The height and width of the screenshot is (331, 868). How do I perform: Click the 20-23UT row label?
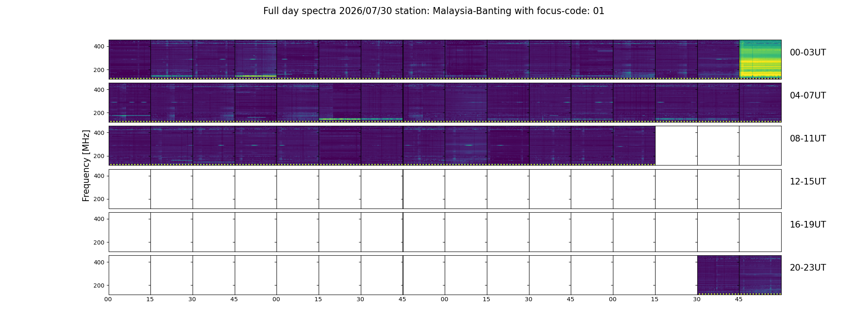pyautogui.click(x=808, y=268)
